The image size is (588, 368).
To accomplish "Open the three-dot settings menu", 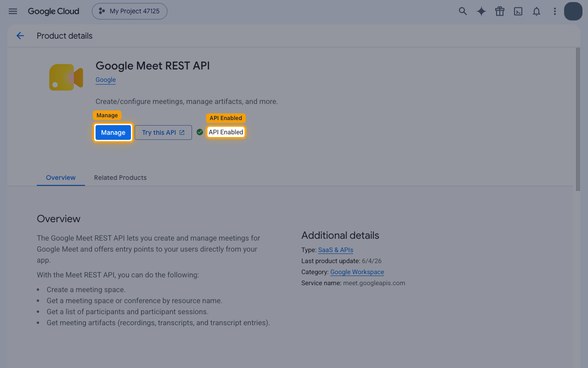I will [x=555, y=11].
